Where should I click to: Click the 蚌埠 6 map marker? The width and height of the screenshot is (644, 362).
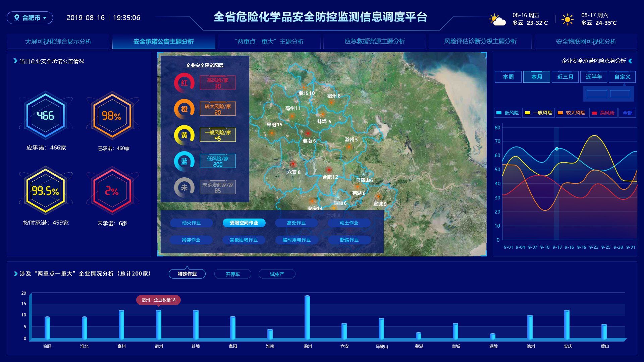pyautogui.click(x=323, y=114)
